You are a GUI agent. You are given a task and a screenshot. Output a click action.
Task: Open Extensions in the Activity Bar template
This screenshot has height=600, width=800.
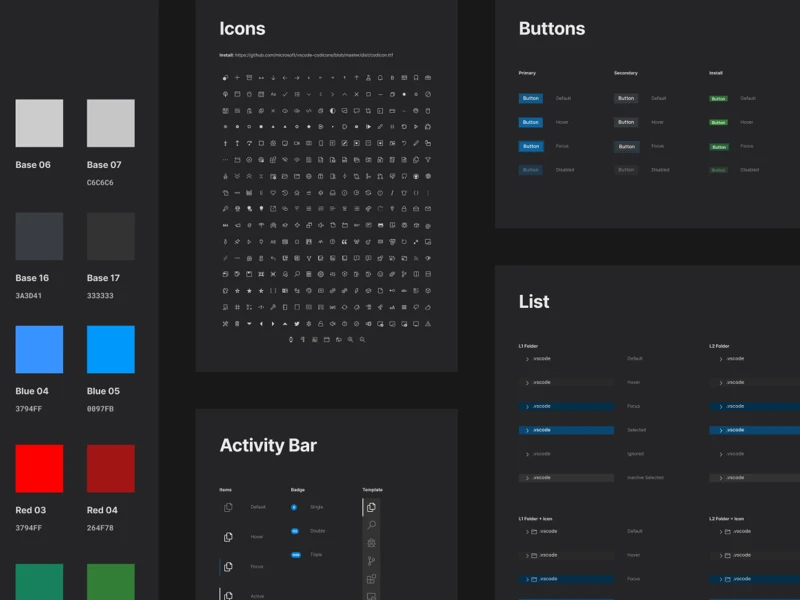(371, 579)
